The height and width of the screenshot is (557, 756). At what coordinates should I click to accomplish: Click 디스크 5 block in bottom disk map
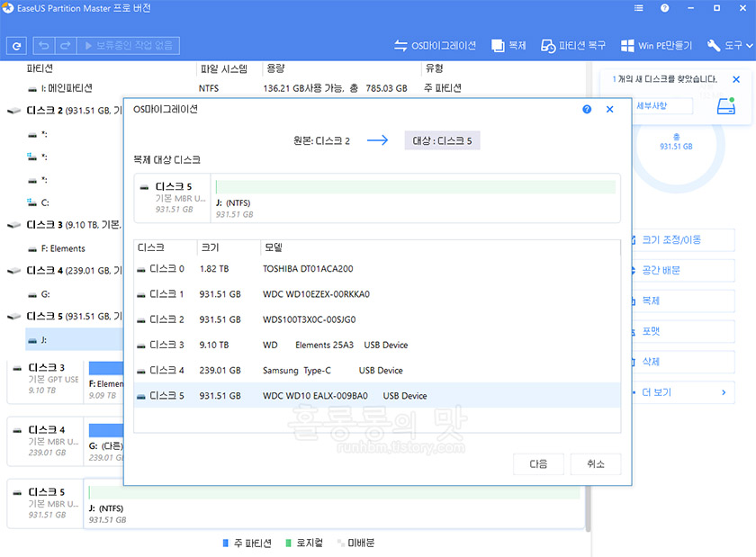tap(45, 502)
